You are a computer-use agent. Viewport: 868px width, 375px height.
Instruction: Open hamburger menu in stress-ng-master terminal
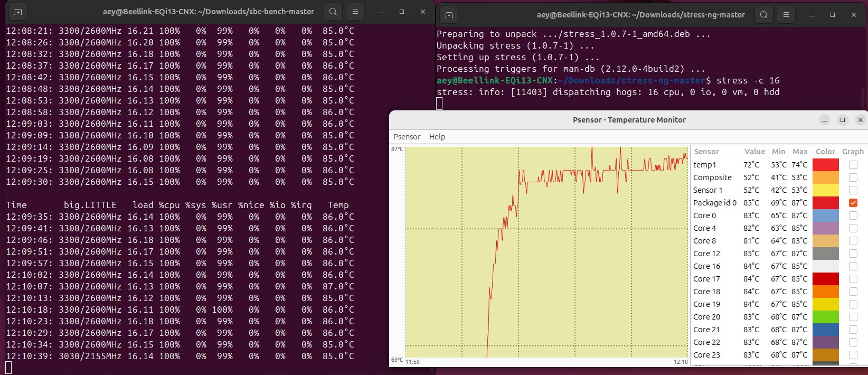(x=786, y=15)
